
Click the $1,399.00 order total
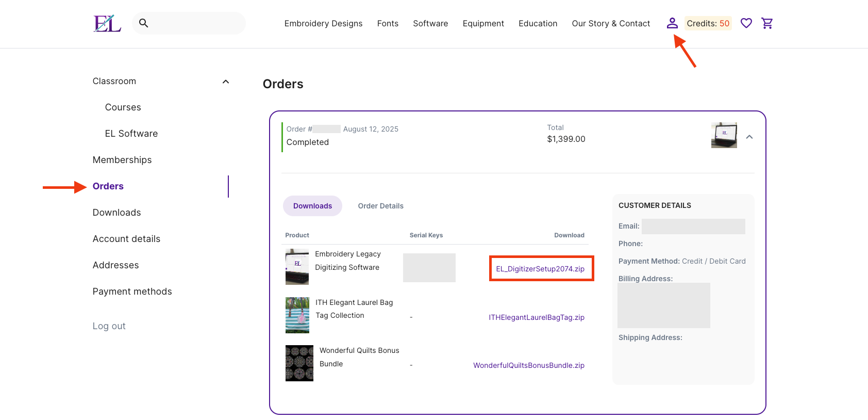(x=566, y=139)
